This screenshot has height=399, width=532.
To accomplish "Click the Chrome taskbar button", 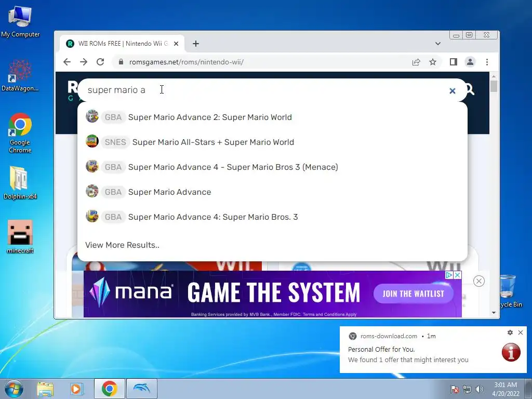I will tap(109, 389).
